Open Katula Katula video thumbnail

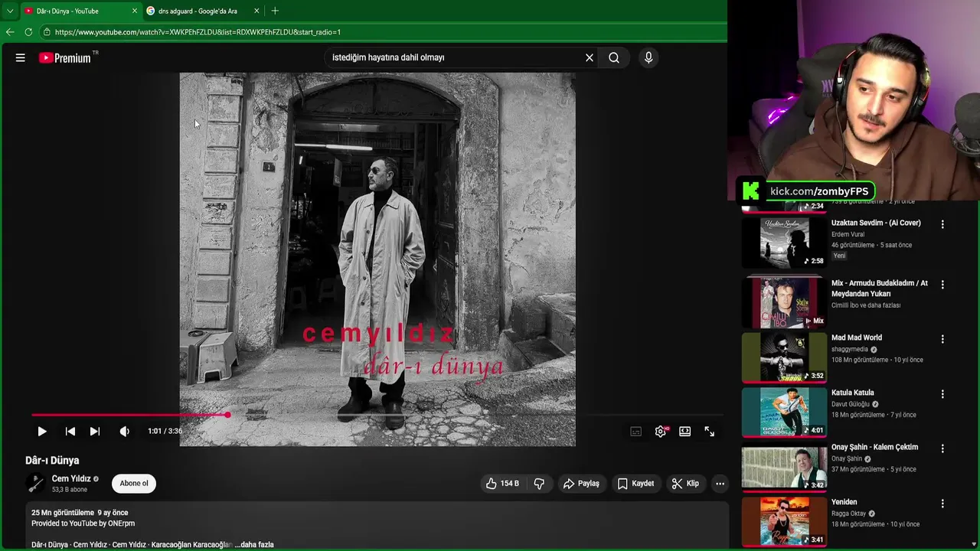click(x=784, y=412)
